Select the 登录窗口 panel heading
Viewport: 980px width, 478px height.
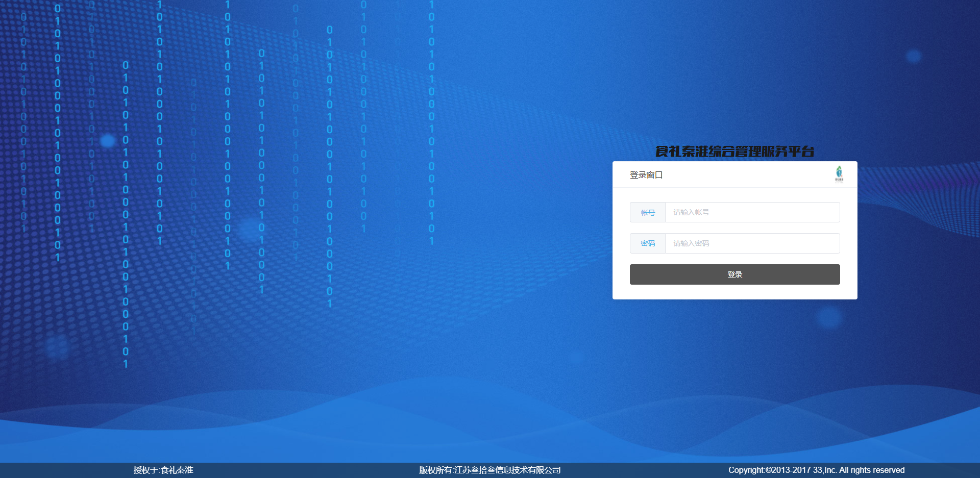pos(646,175)
